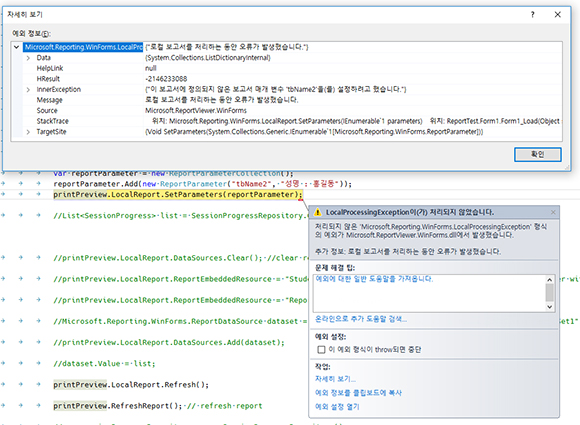Click the reportParameter.Add code line
Viewport: 580px width, 425px height.
point(202,184)
